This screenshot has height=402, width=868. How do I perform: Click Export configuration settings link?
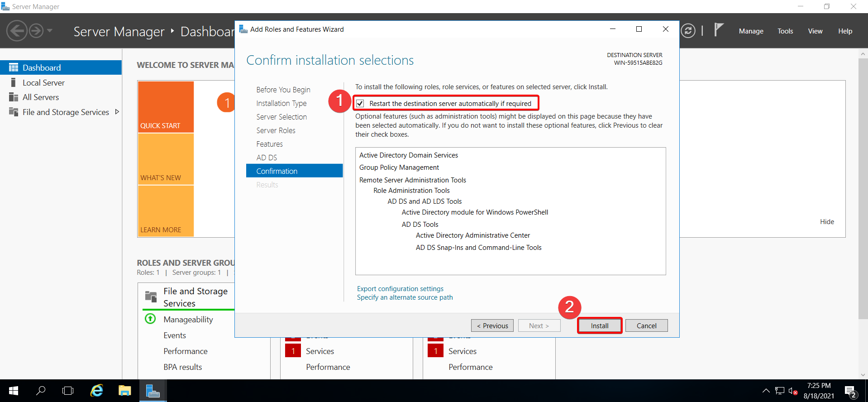[400, 289]
